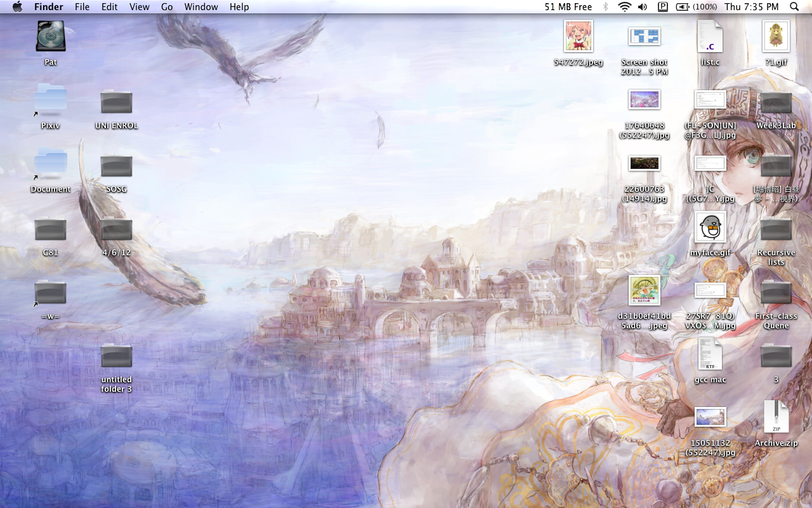Select the 15051132 (552247).jpg file
812x508 pixels.
click(710, 417)
